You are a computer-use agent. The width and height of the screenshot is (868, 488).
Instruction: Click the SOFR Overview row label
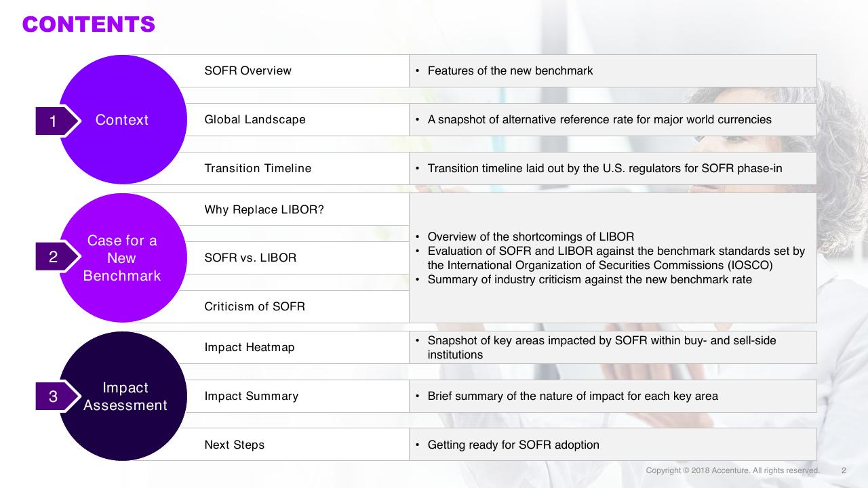tap(248, 70)
